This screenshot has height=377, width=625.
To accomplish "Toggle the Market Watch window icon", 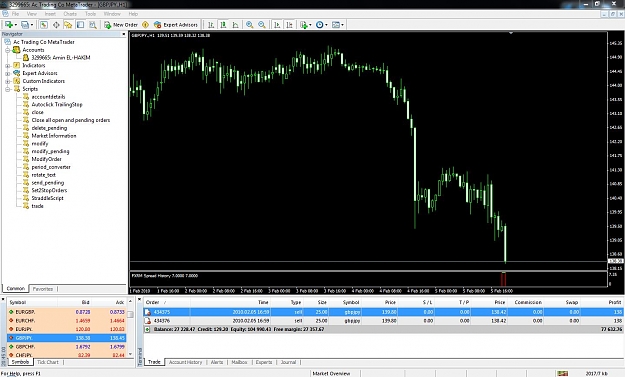I will coord(44,25).
